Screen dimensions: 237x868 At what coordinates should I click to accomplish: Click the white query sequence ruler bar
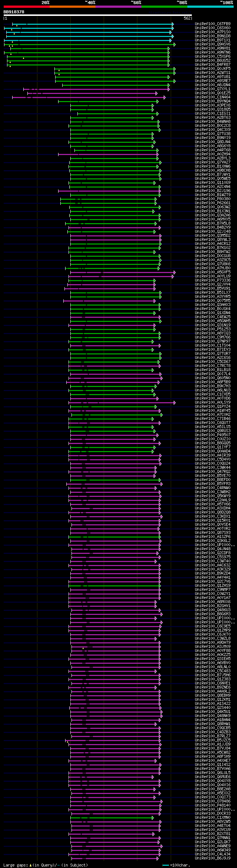97,15
